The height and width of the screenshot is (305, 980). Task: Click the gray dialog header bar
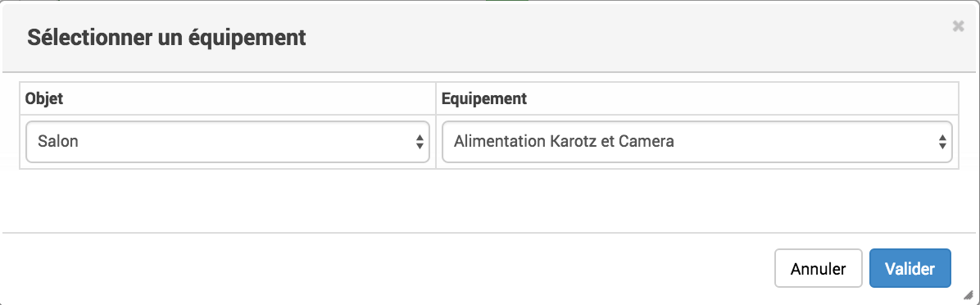click(490, 37)
